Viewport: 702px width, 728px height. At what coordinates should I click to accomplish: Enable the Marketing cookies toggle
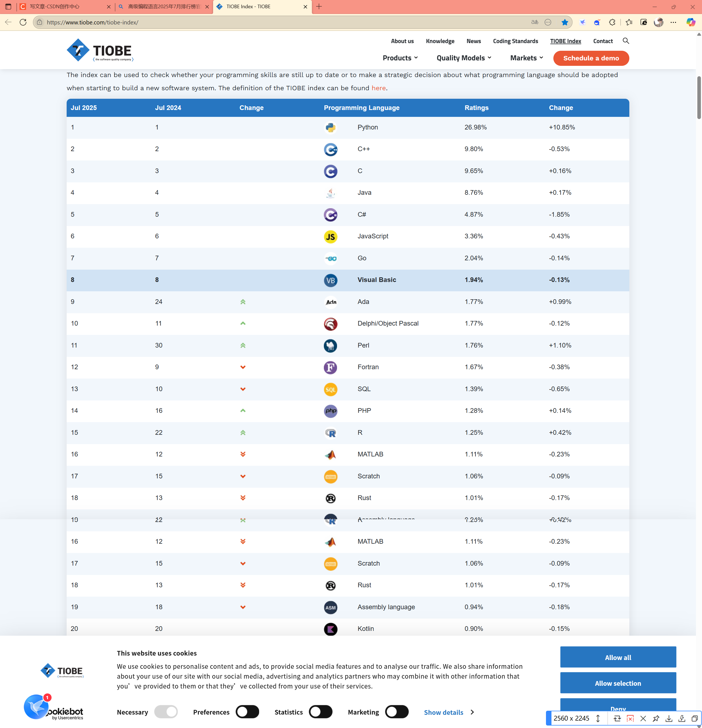[397, 712]
